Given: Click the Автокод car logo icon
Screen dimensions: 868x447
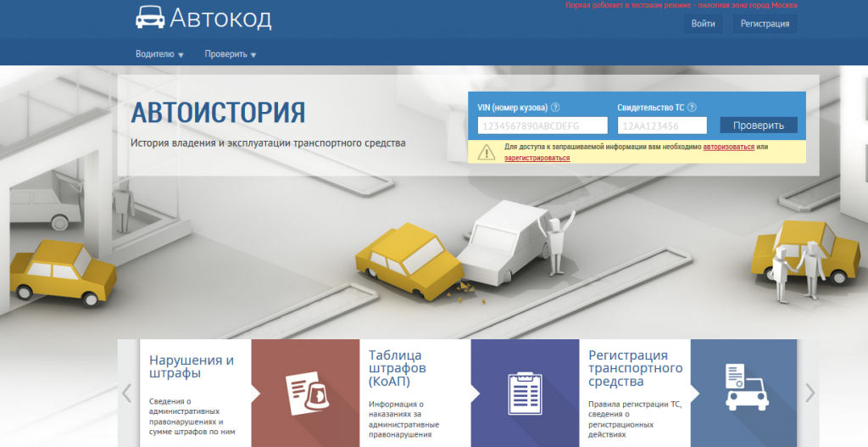Looking at the screenshot, I should click(150, 16).
